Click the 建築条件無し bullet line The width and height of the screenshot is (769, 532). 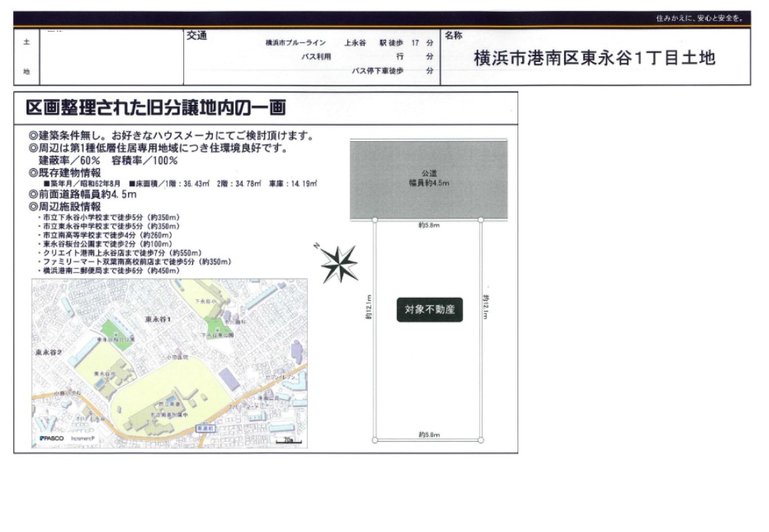pyautogui.click(x=171, y=136)
